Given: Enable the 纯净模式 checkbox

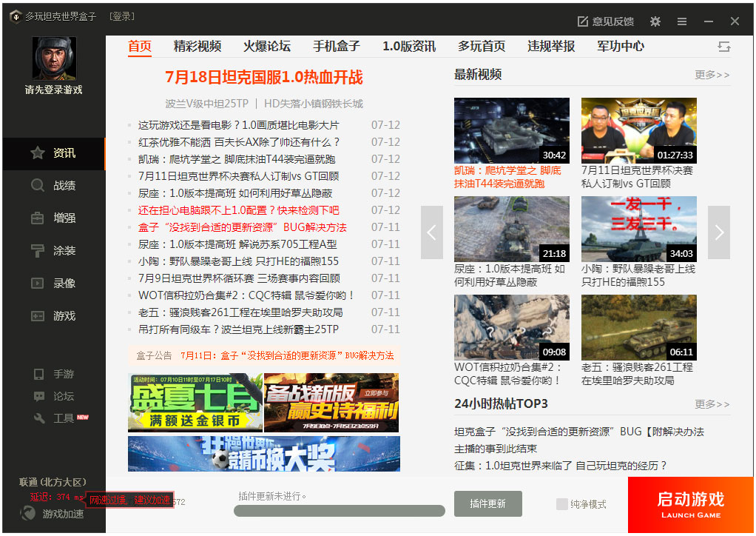Looking at the screenshot, I should coord(562,504).
